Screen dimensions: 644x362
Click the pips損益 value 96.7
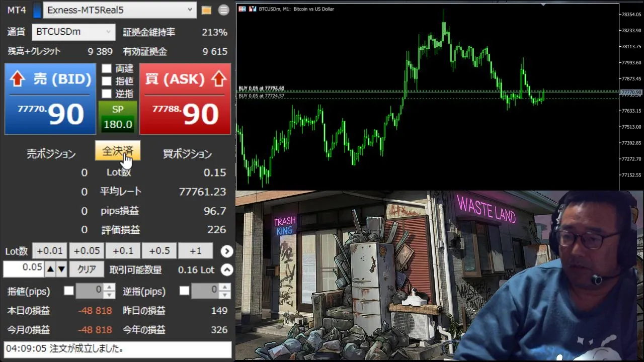point(215,211)
